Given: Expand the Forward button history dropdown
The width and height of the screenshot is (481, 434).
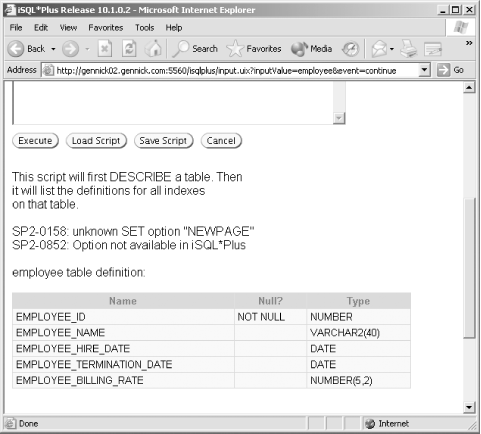Looking at the screenshot, I should click(87, 49).
